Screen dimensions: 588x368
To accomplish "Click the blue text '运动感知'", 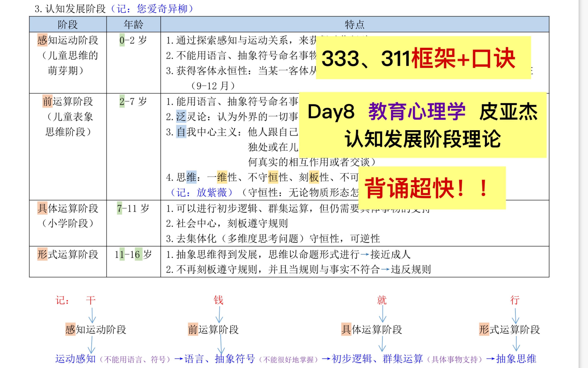I will pos(75,359).
